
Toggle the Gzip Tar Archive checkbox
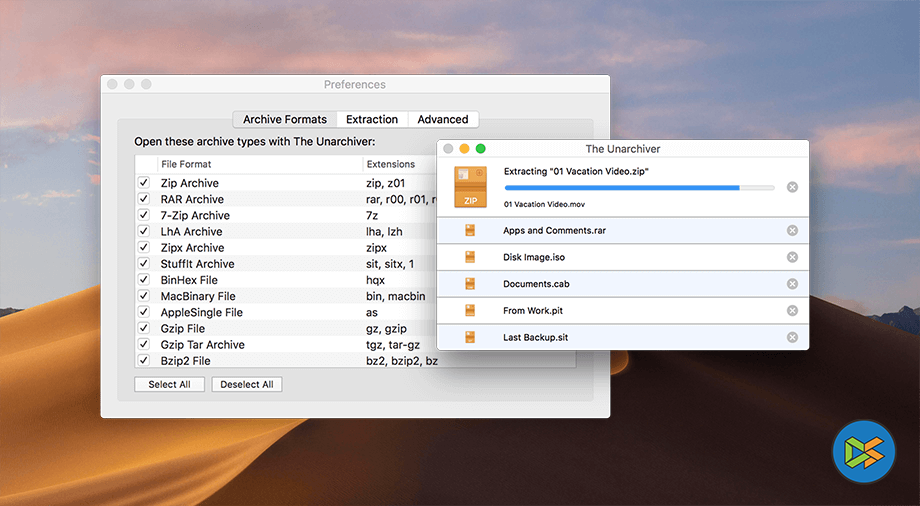tap(144, 344)
